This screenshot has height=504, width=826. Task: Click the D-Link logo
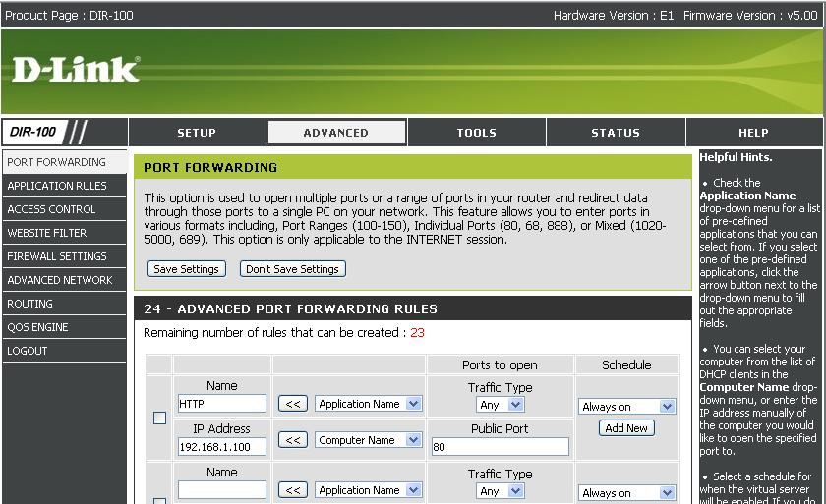coord(76,70)
